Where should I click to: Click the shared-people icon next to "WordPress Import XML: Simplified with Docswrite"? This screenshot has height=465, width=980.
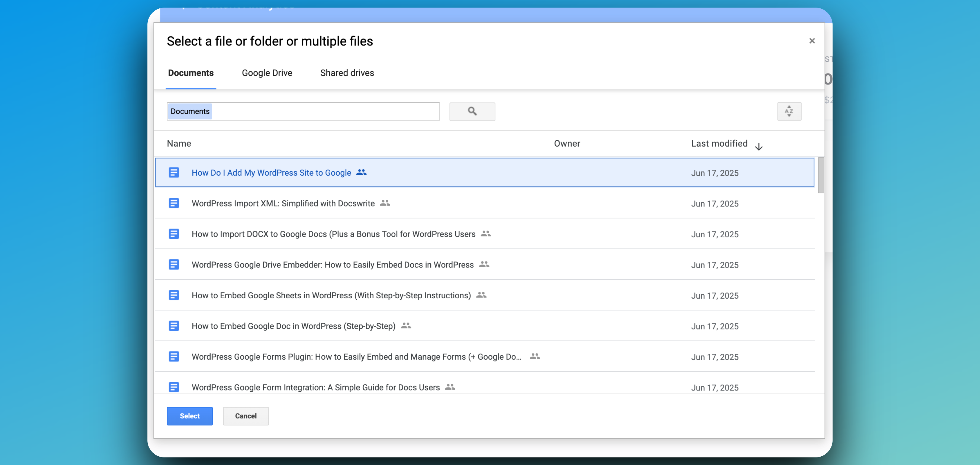pos(385,203)
